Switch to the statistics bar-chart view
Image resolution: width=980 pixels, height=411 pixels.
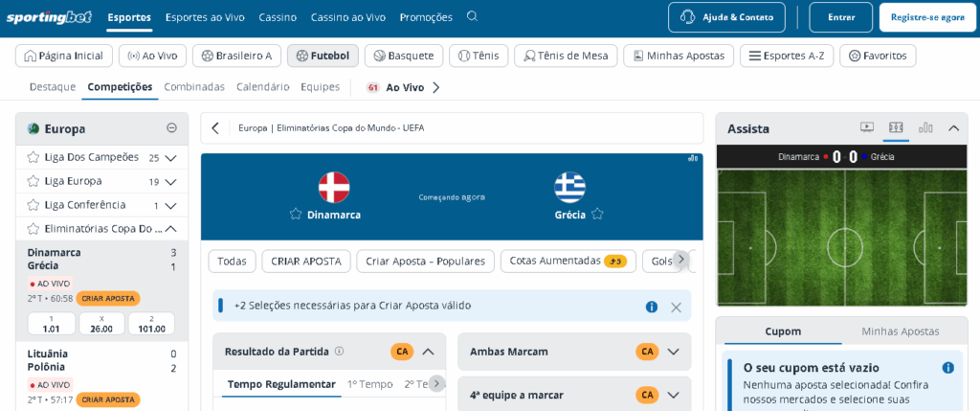pyautogui.click(x=925, y=127)
